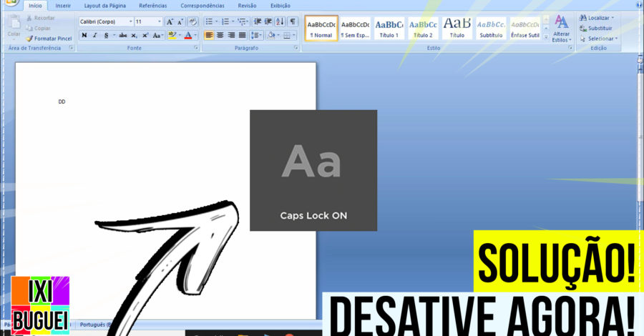Click the sort A-Z icon
Image resolution: width=644 pixels, height=336 pixels.
click(280, 22)
